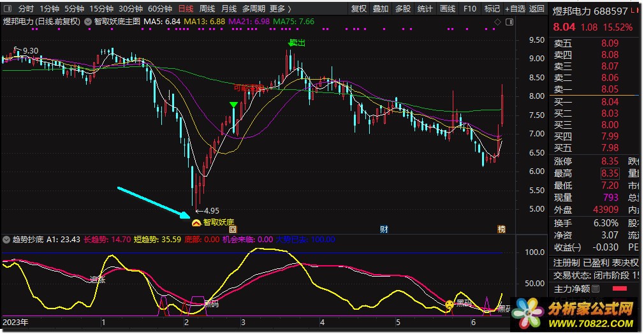
Task: Click the 外盘 value 43909
Action: point(605,210)
